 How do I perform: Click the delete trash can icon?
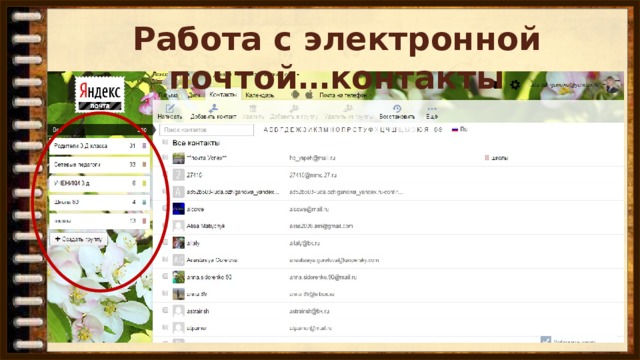point(253,108)
